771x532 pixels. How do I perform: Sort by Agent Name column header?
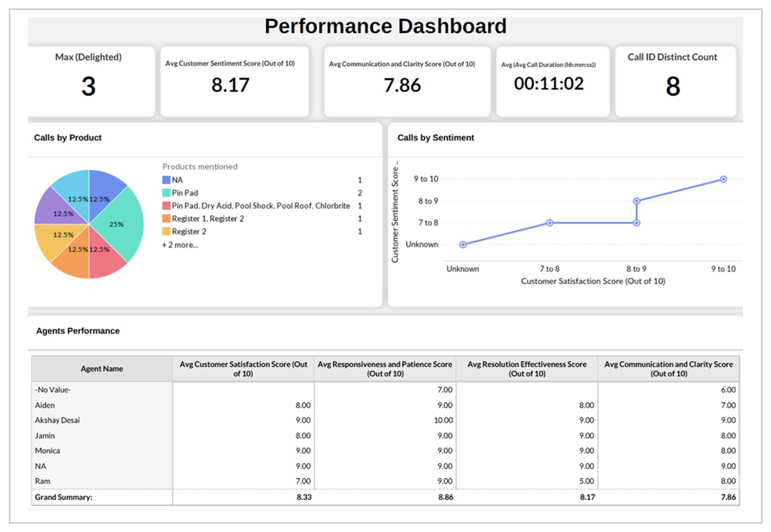coord(102,369)
